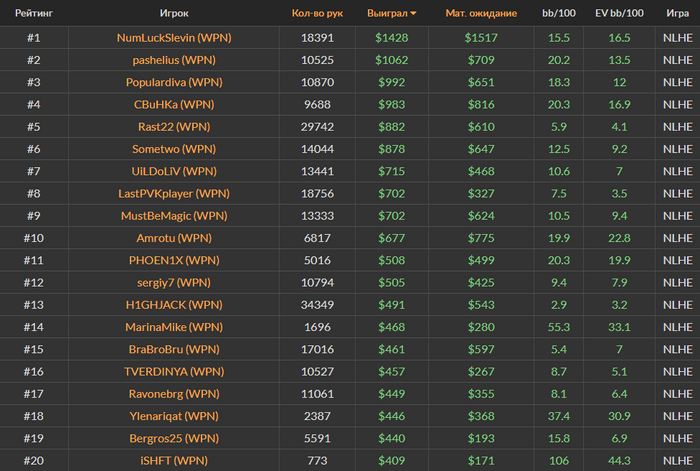Open player Populardiva (WPN) link

point(174,82)
